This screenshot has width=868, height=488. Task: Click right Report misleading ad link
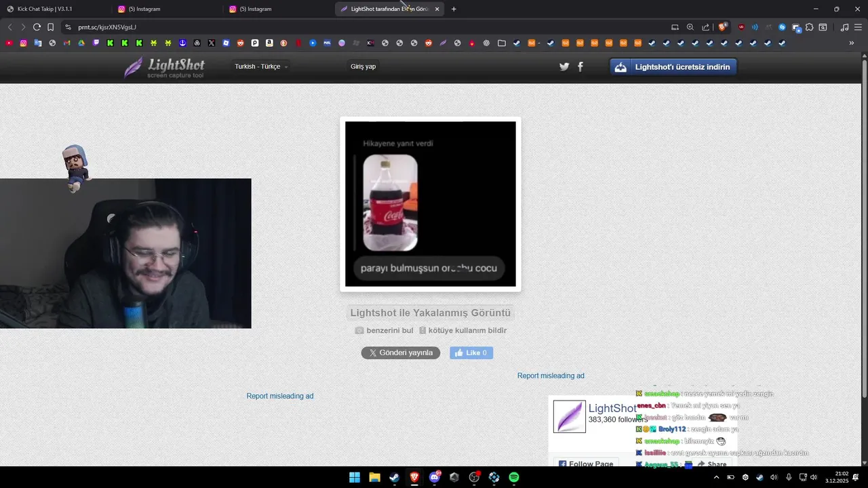pyautogui.click(x=551, y=375)
